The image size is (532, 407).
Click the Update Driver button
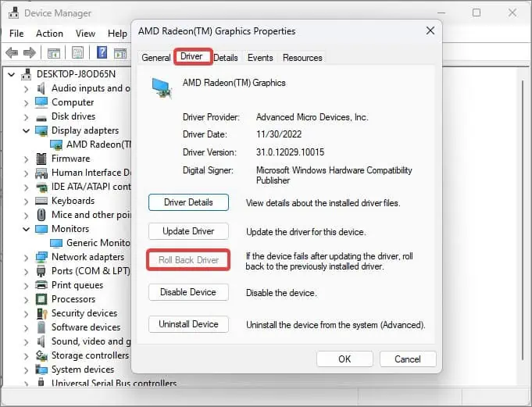coord(188,231)
